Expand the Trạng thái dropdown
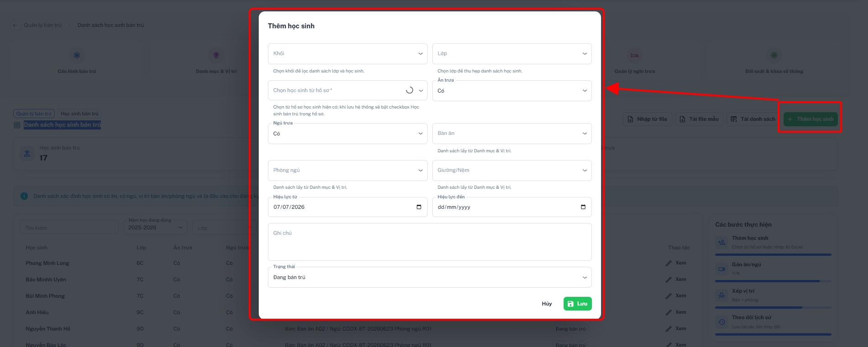868x347 pixels. click(x=430, y=277)
